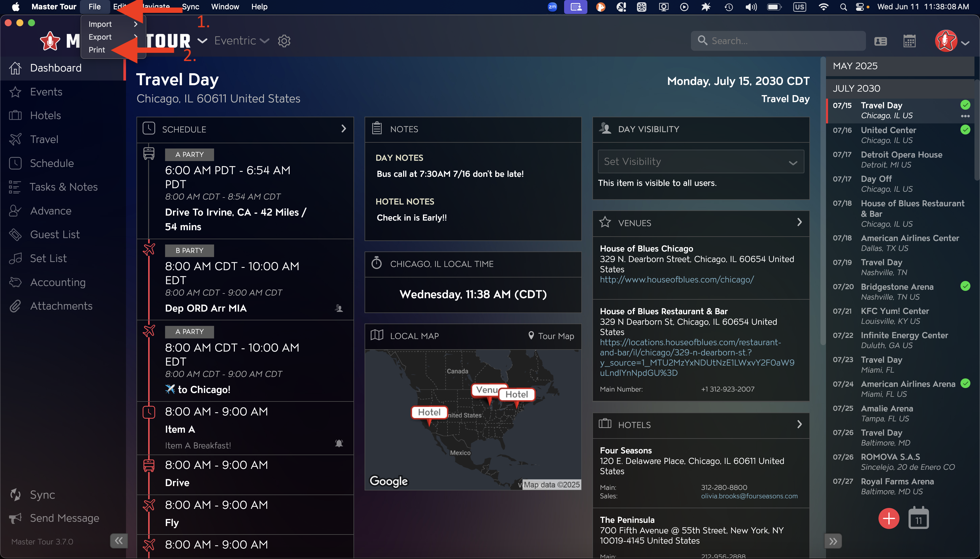Toggle the green check on 07/16 United Center
This screenshot has width=980, height=559.
[965, 129]
